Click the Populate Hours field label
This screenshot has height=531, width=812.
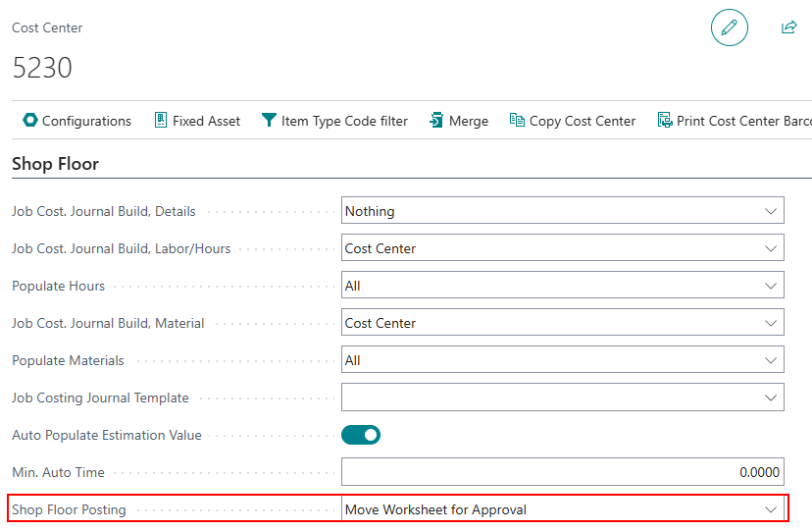point(58,286)
